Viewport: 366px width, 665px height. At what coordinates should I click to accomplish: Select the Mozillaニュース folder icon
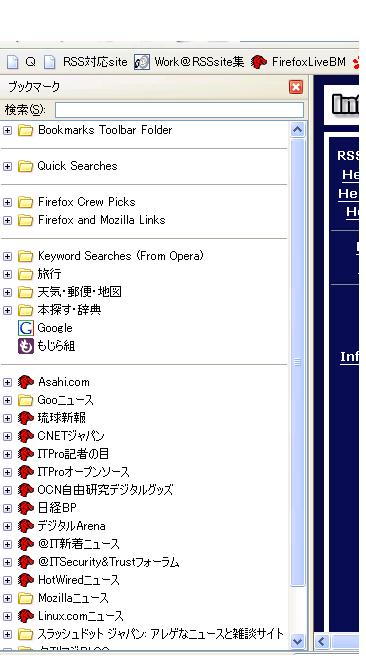coord(25,598)
